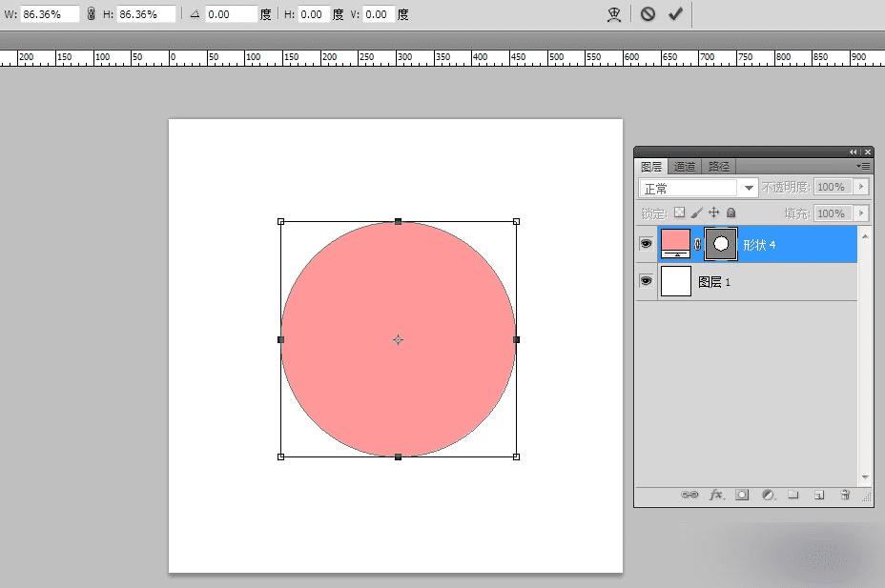Switch to the 路径 tab

coord(718,166)
